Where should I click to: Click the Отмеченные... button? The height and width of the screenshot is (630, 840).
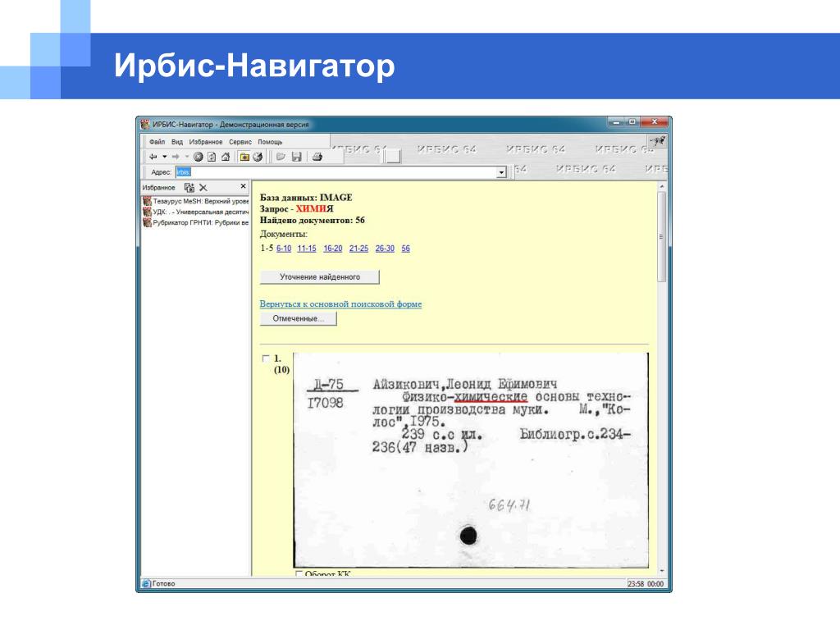(299, 318)
